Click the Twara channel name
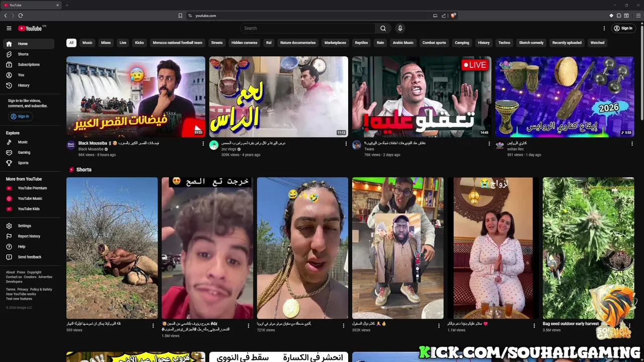Screen dimensions: 644x362 click(x=369, y=149)
